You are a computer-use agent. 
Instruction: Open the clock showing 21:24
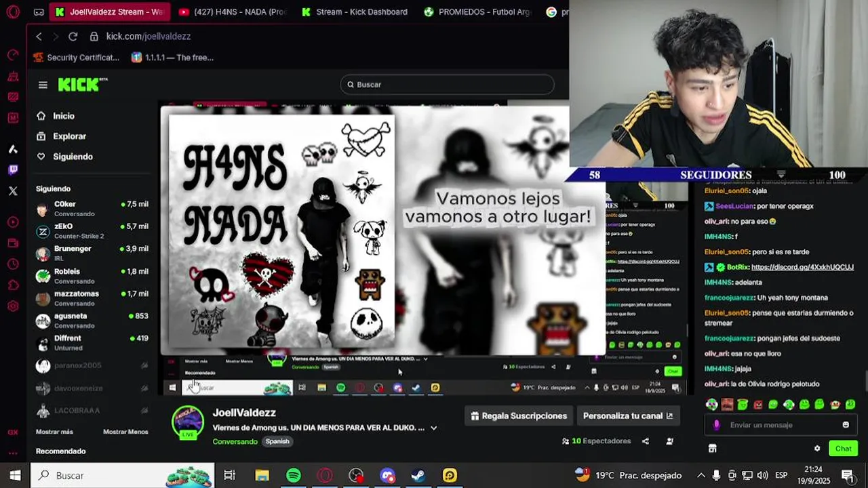(x=812, y=475)
